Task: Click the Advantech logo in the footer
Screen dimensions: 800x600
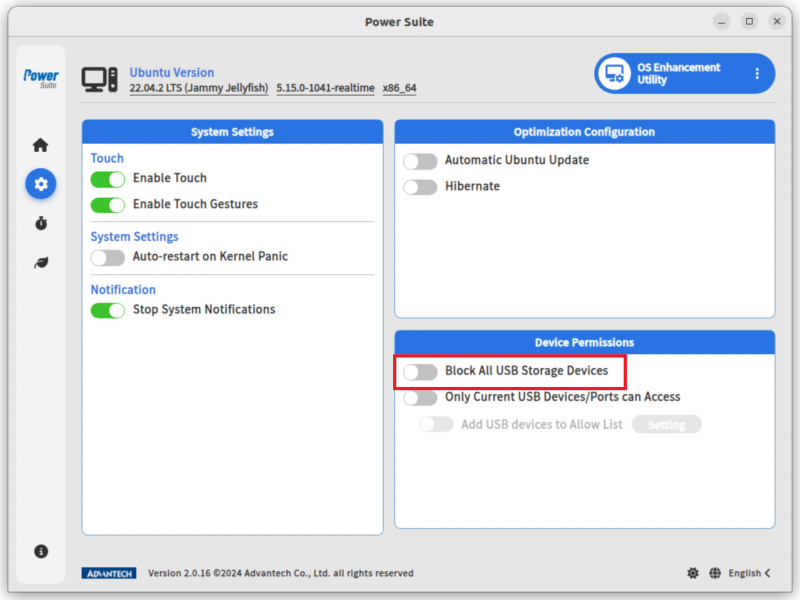Action: coord(109,572)
